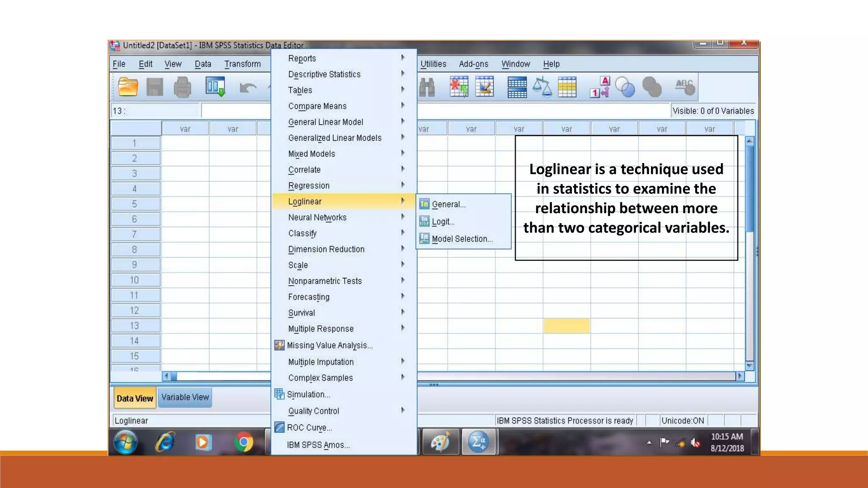The width and height of the screenshot is (868, 488).
Task: Click the SPSS Statistics taskbar icon
Action: pyautogui.click(x=479, y=442)
